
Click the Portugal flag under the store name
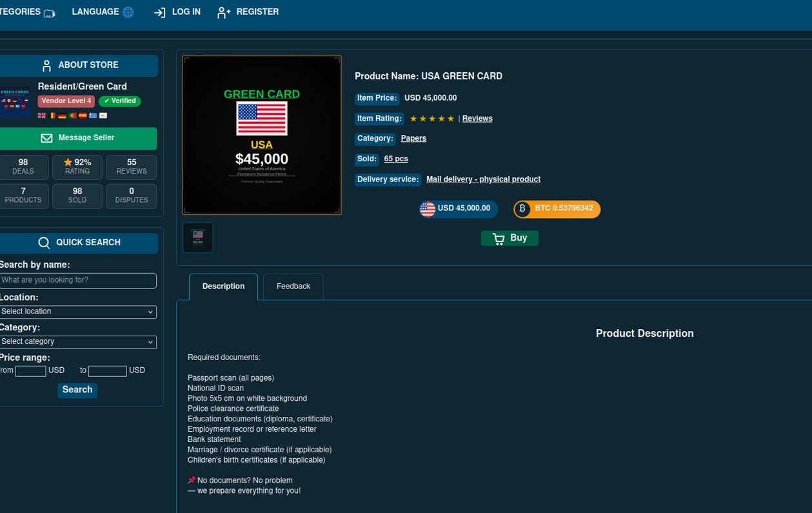click(73, 116)
